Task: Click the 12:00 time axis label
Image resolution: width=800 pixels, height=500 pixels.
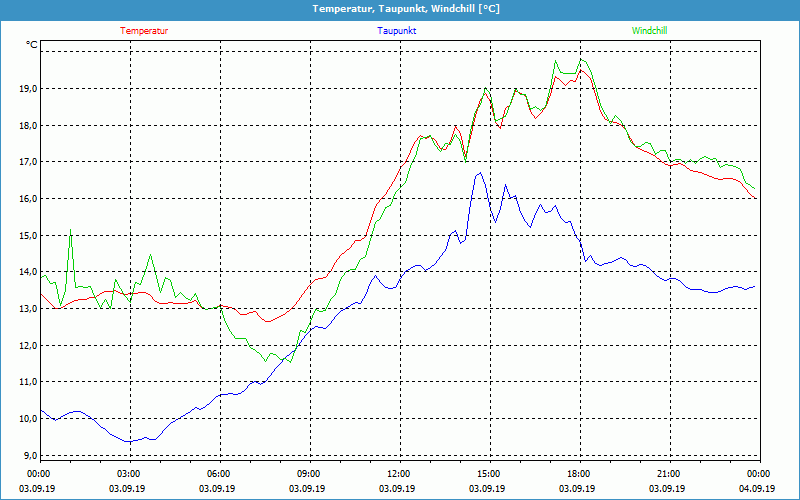Action: (x=398, y=474)
